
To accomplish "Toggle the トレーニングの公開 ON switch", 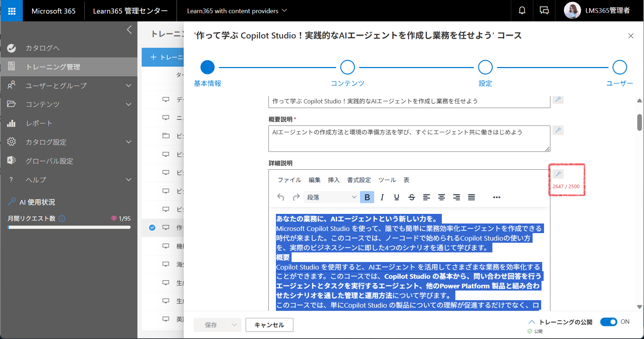I will click(x=608, y=322).
